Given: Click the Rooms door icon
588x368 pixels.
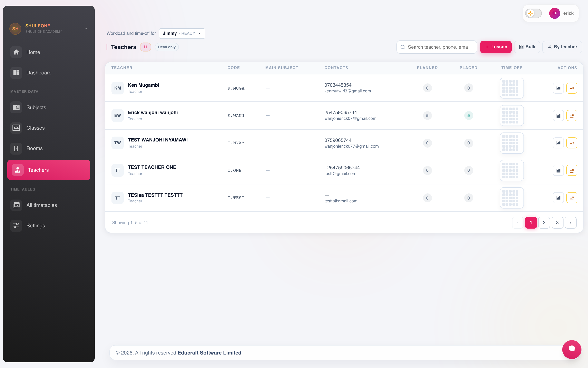Looking at the screenshot, I should pyautogui.click(x=16, y=148).
